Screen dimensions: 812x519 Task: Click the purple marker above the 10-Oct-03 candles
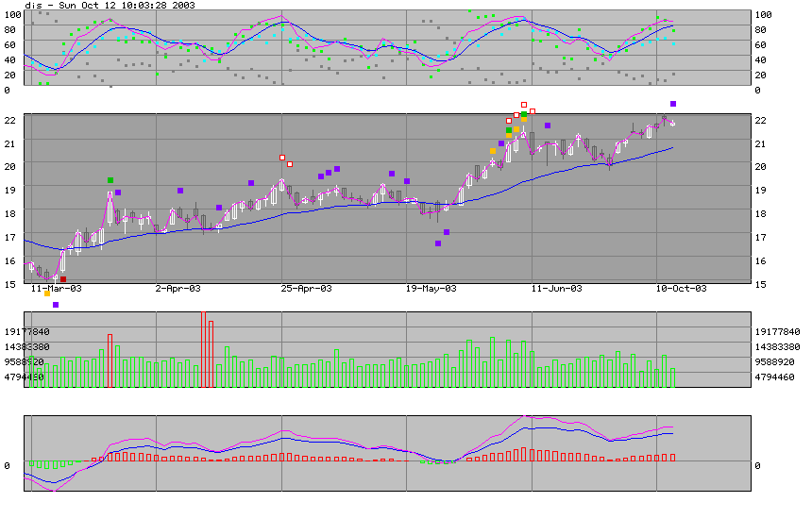click(673, 104)
